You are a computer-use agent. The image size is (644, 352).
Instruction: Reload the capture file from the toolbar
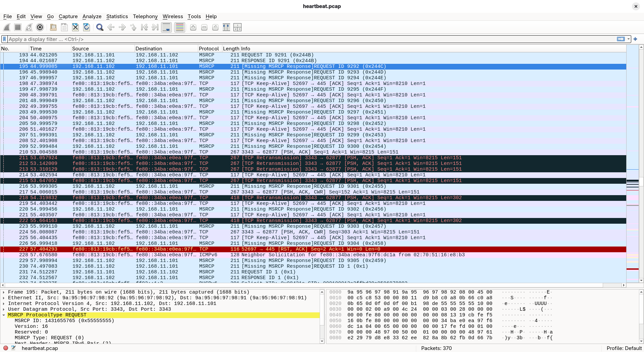click(x=87, y=28)
